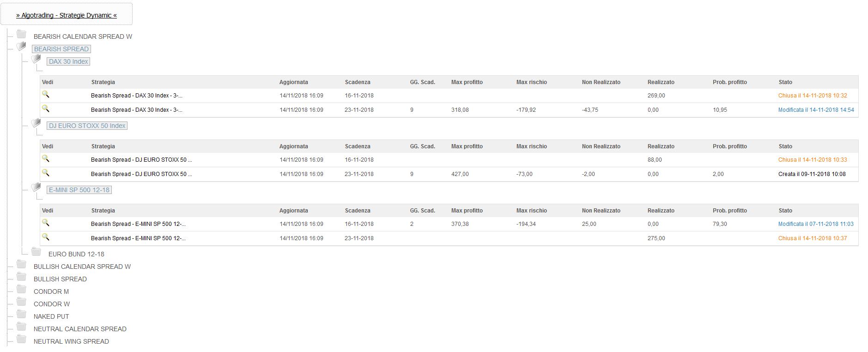Open magnifier for DJ EURO STOXX 50 spread created 09-11-2018

46,173
